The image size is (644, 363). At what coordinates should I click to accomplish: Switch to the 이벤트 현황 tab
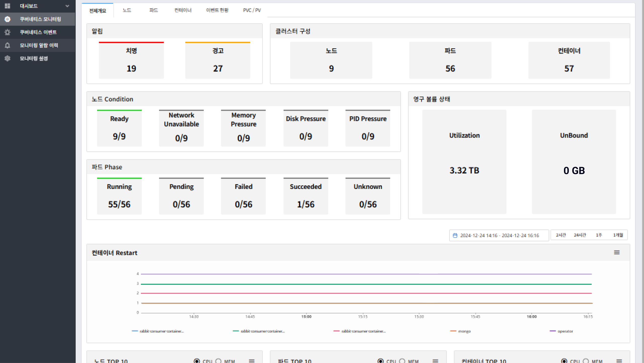coord(217,10)
